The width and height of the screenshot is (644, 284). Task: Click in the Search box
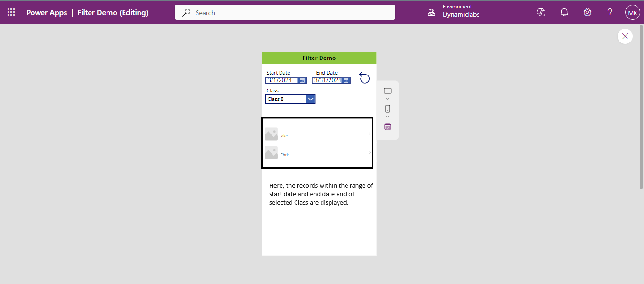tap(285, 12)
